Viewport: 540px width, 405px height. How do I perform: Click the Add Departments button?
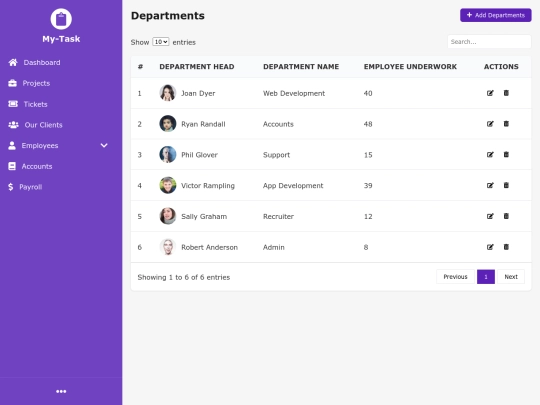point(496,15)
